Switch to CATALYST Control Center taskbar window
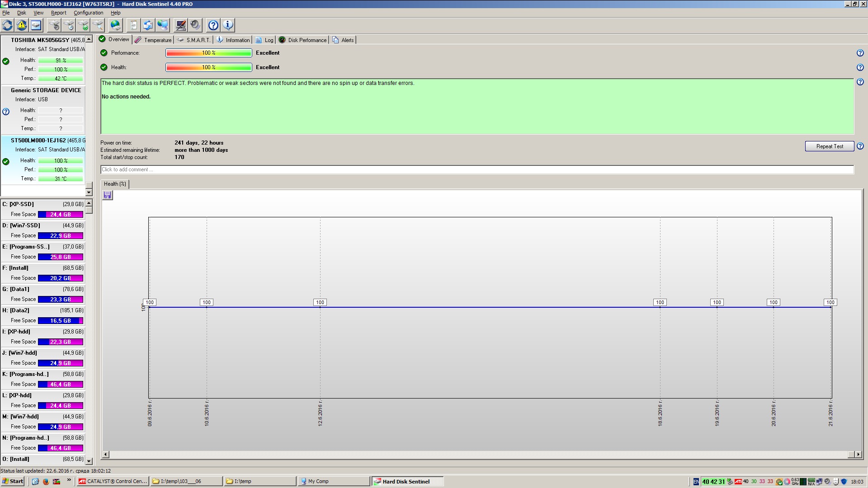Screen dimensions: 868x488 [x=113, y=481]
